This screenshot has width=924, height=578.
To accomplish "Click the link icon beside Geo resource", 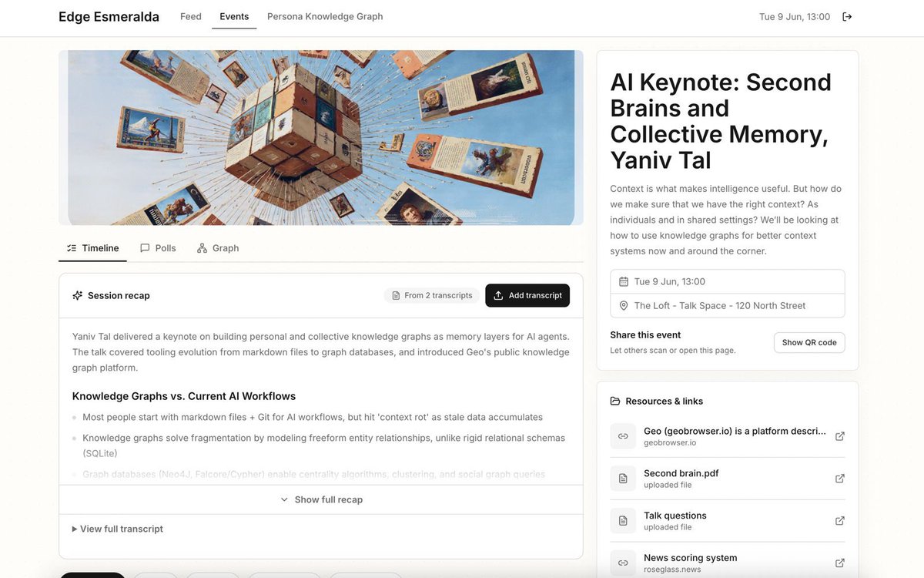I will click(x=623, y=436).
